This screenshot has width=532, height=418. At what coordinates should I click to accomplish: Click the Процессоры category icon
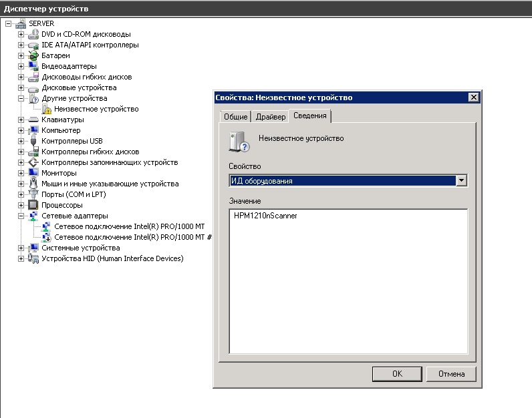[33, 205]
